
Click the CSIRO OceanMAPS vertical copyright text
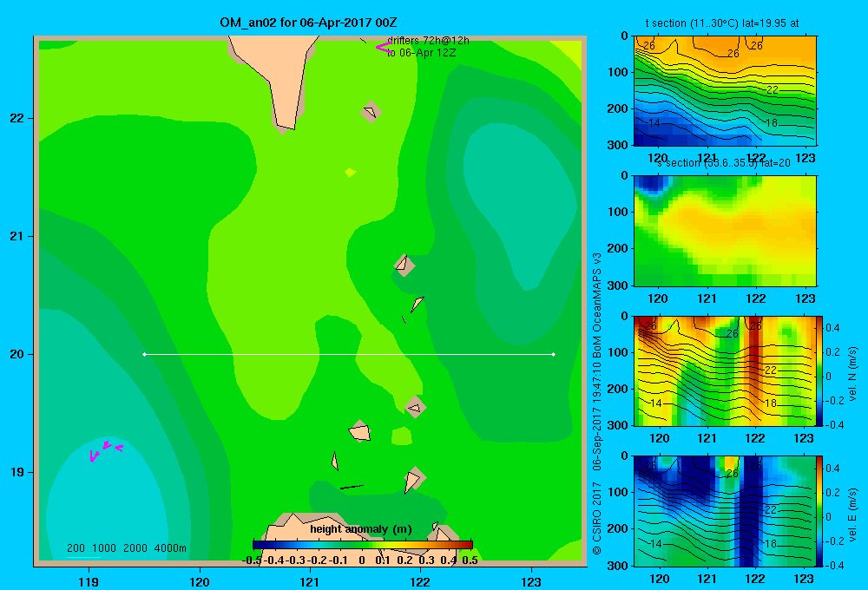pyautogui.click(x=597, y=403)
